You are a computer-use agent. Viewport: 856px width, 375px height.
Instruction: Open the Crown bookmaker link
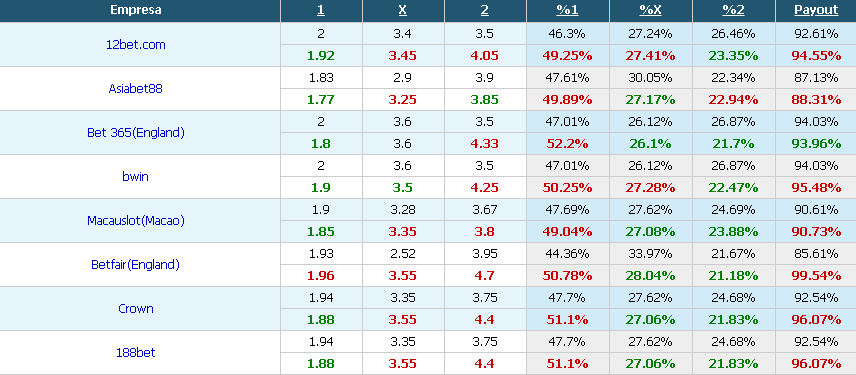pyautogui.click(x=135, y=308)
